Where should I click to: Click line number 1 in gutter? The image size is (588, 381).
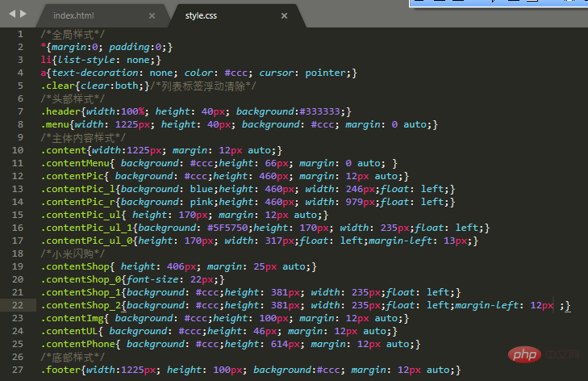[20, 34]
